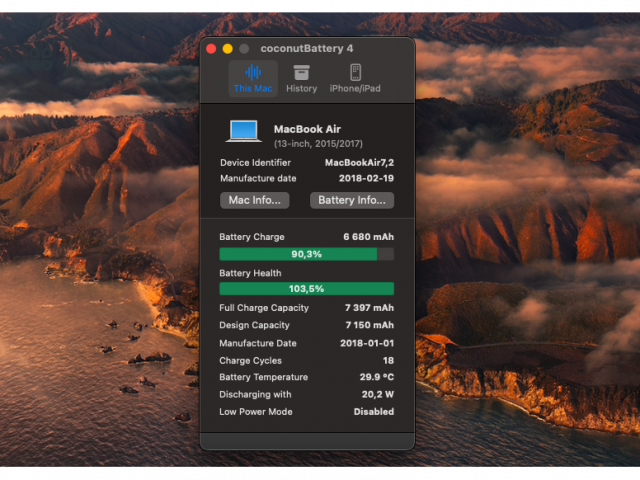Open the Mac Info… button

pos(255,200)
